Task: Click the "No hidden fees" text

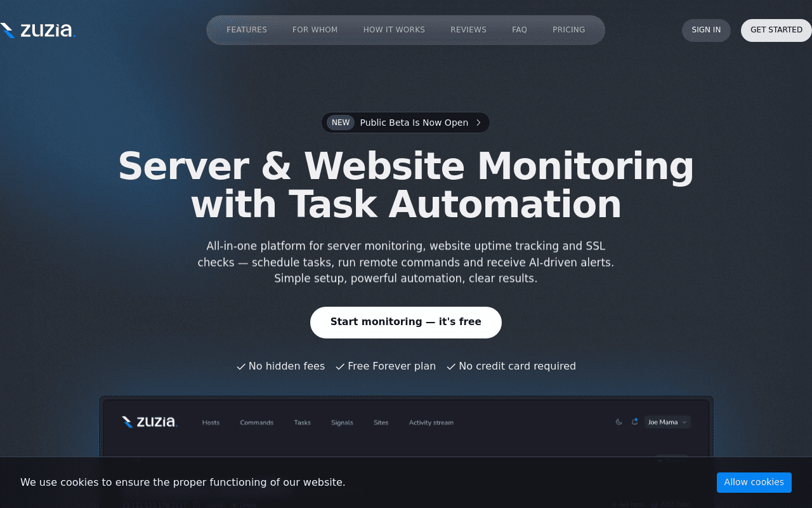Action: 287,366
